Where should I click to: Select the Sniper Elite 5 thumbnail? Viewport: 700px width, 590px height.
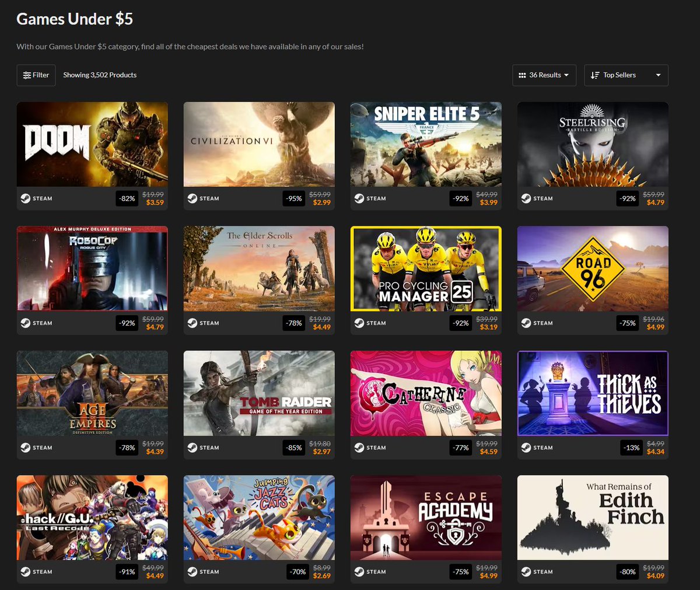[426, 144]
